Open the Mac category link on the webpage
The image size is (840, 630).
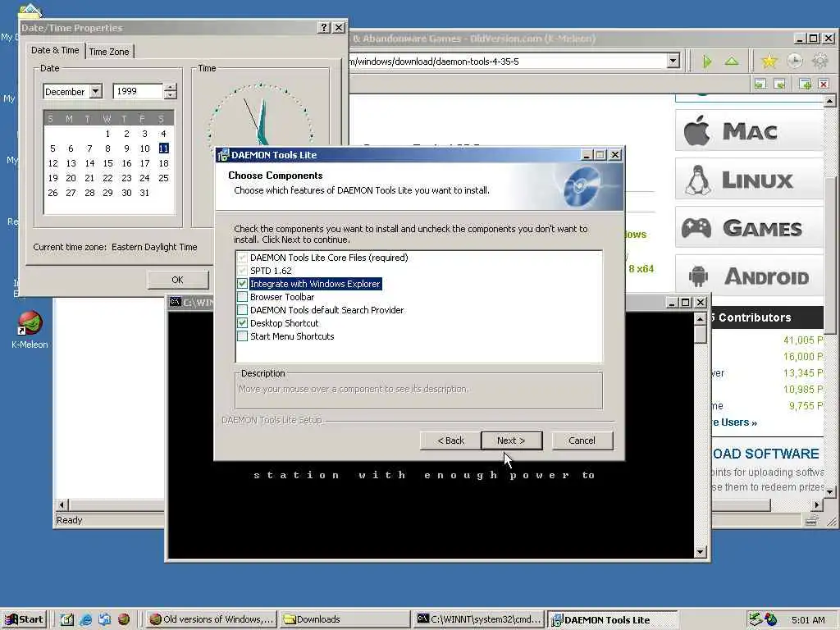point(750,130)
